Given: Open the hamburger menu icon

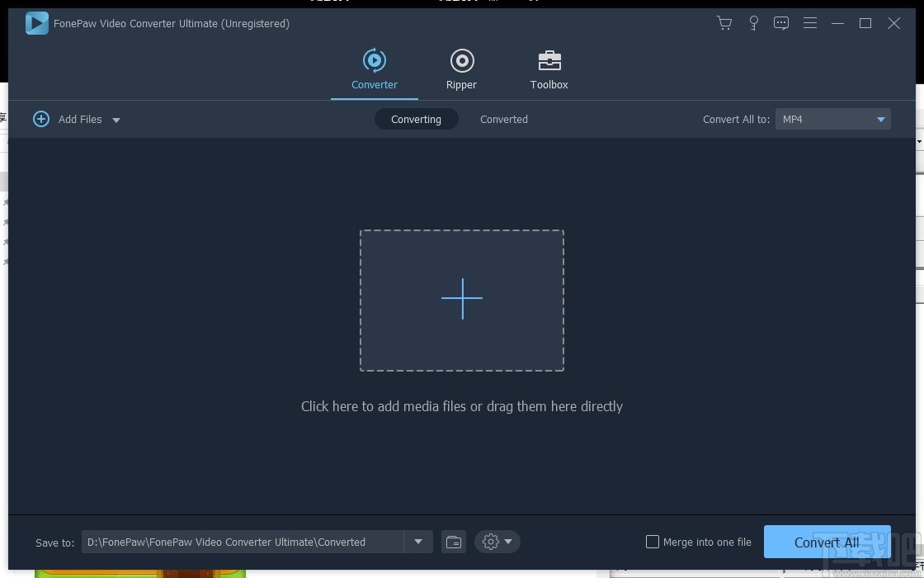Looking at the screenshot, I should click(810, 23).
